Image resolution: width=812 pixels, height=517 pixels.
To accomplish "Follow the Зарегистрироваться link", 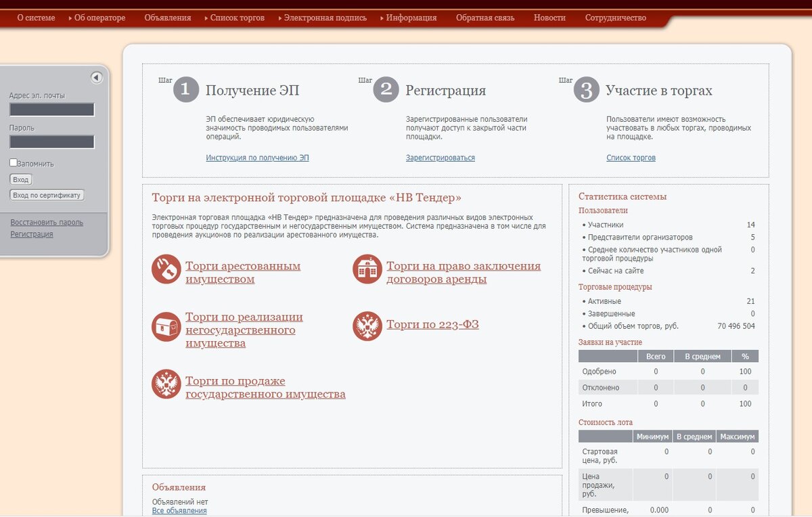I will tap(441, 158).
